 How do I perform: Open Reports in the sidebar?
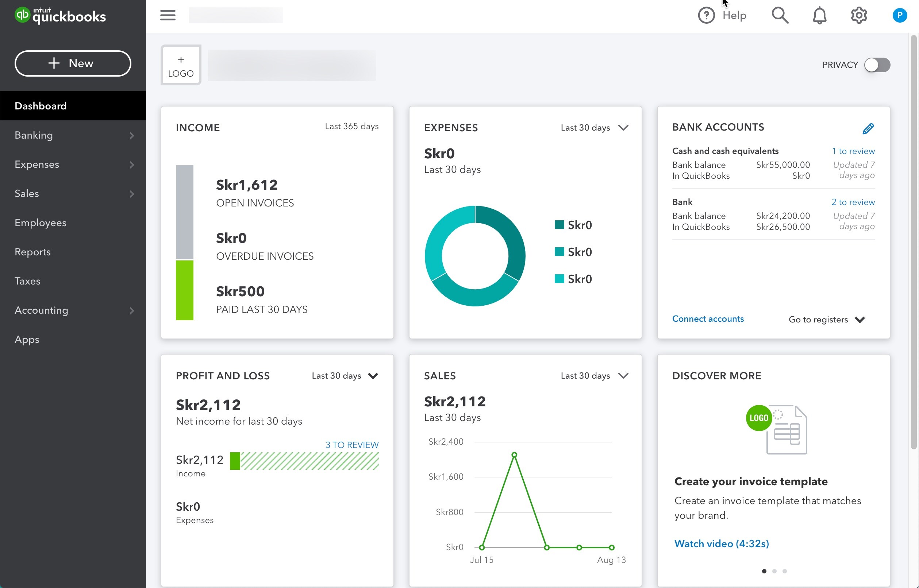73,252
